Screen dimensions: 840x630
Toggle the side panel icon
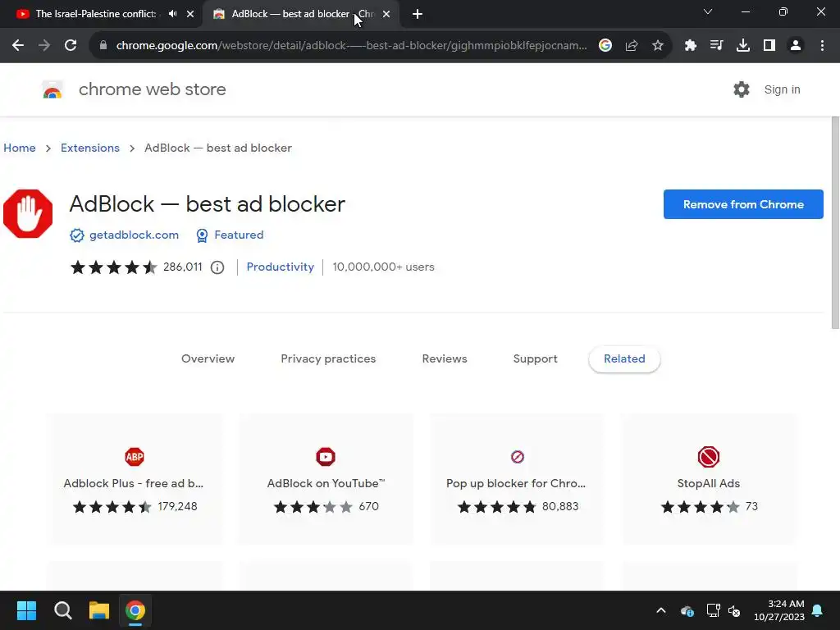coord(769,46)
